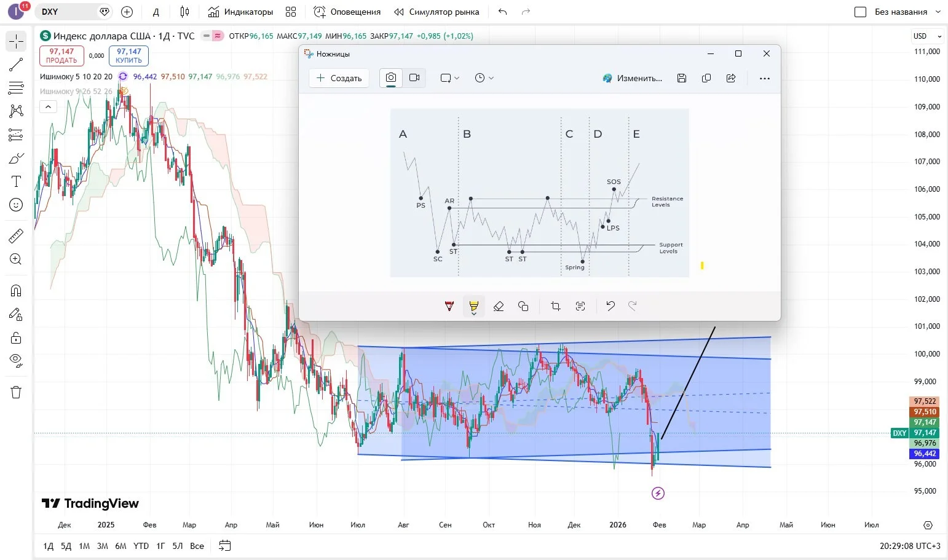The width and height of the screenshot is (948, 560).
Task: Select the trend line drawing tool
Action: point(16,65)
